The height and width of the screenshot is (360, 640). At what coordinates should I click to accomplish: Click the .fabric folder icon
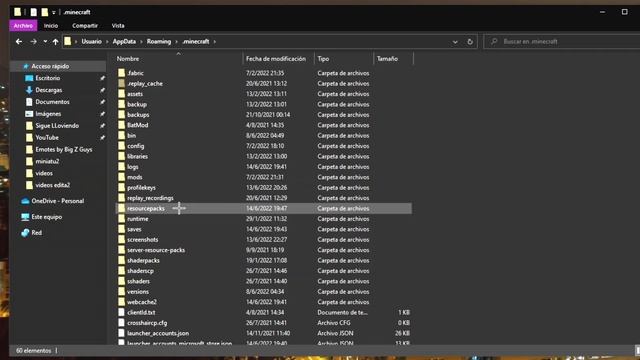pos(122,73)
